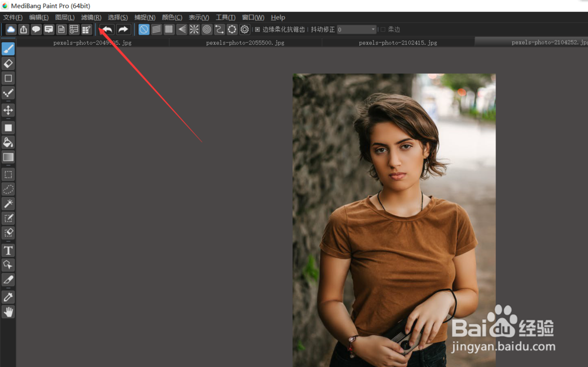Screen dimensions: 588x367
Task: Select the Hand tool
Action: (8, 312)
